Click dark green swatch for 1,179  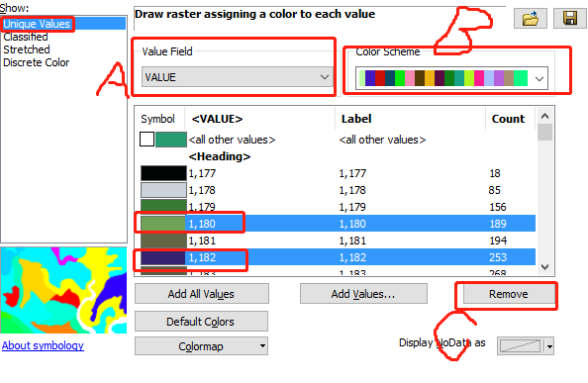163,207
